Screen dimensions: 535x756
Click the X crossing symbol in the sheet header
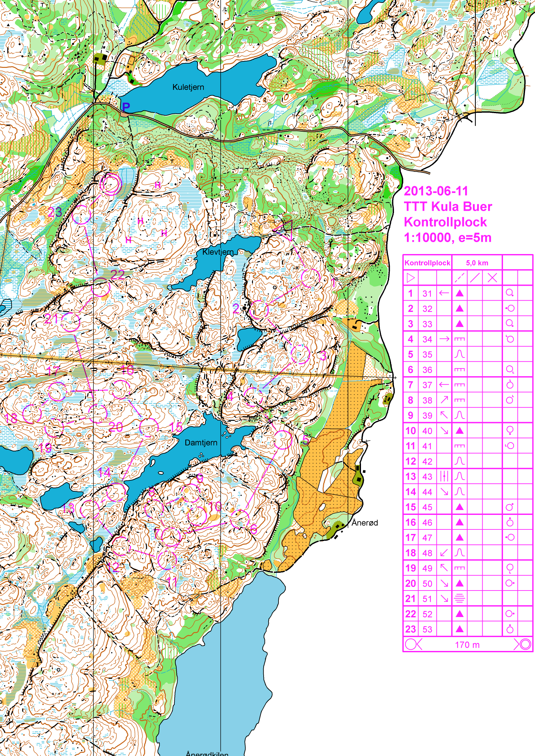coord(492,278)
